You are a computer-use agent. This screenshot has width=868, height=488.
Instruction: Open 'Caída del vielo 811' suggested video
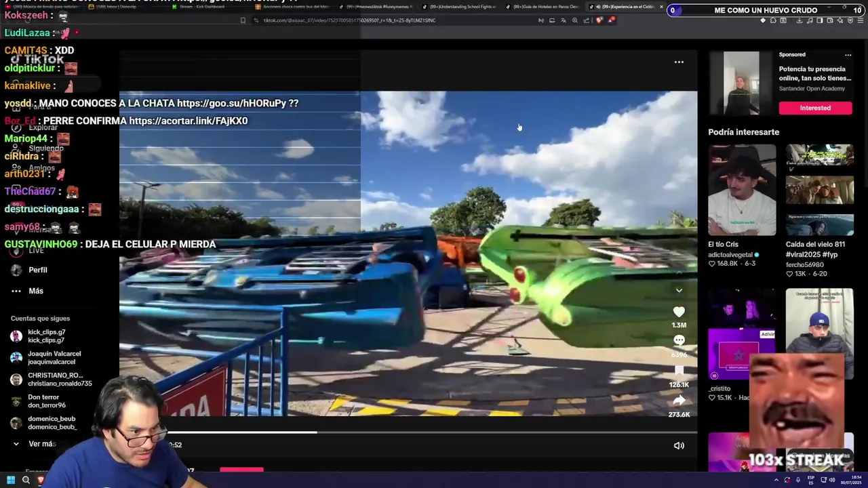(819, 190)
